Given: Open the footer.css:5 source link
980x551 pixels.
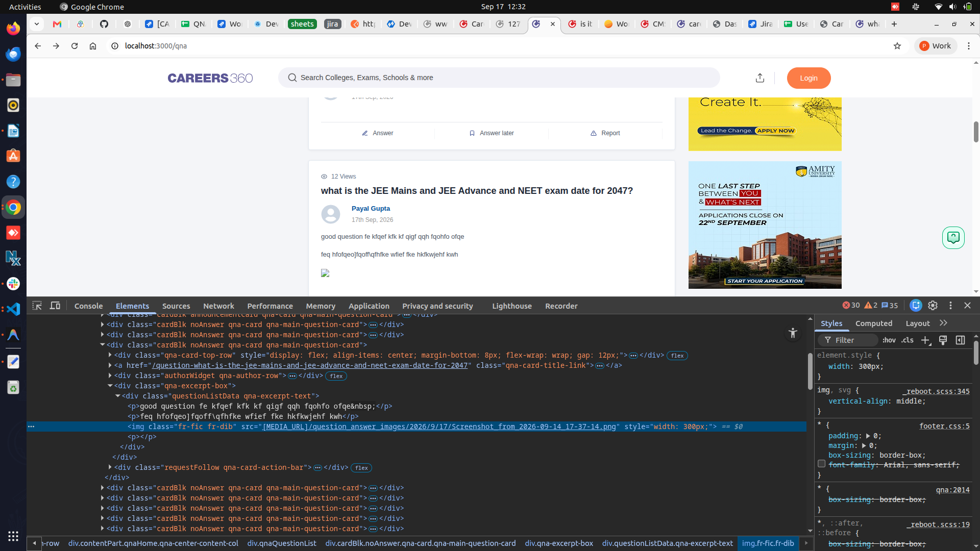Looking at the screenshot, I should pos(944,426).
